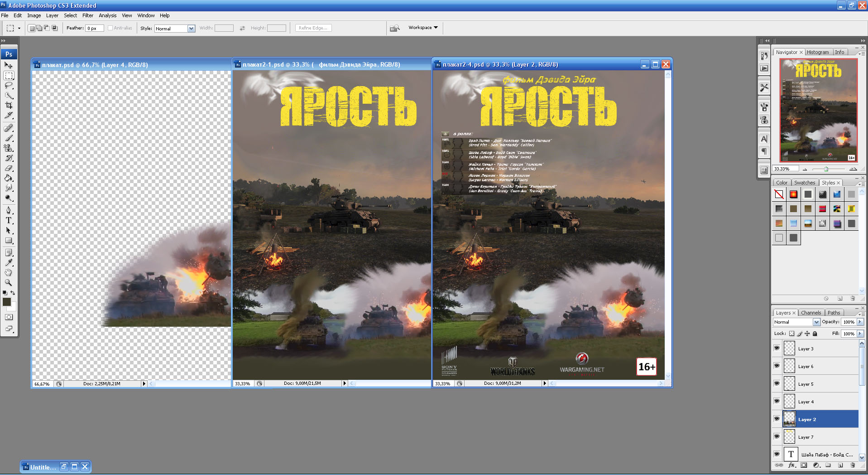Select the Paint Bucket tool
The width and height of the screenshot is (868, 475).
9,178
